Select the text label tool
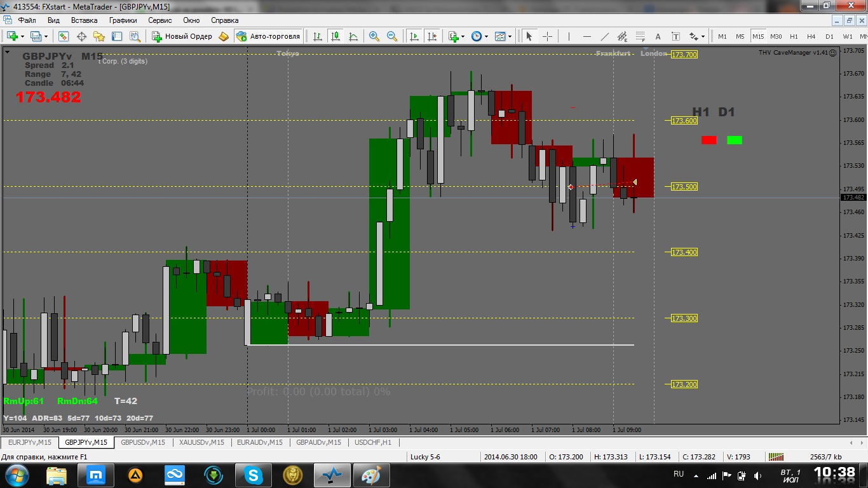868x488 pixels. click(675, 36)
